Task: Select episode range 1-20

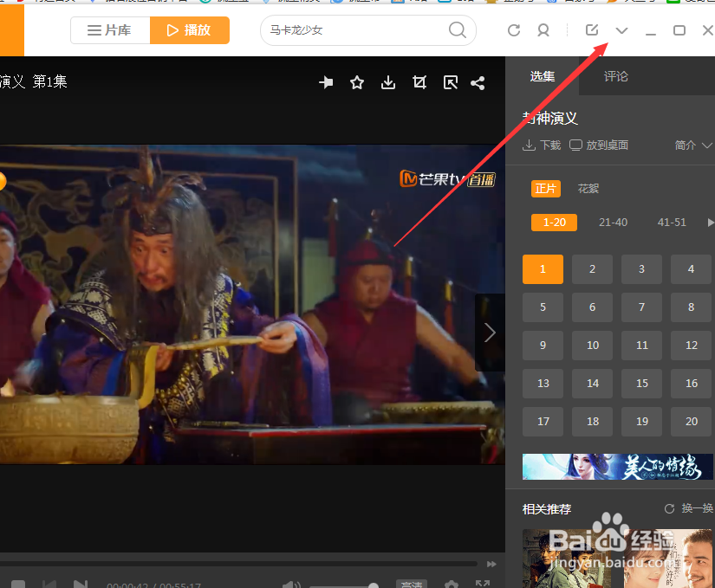Action: pyautogui.click(x=554, y=223)
